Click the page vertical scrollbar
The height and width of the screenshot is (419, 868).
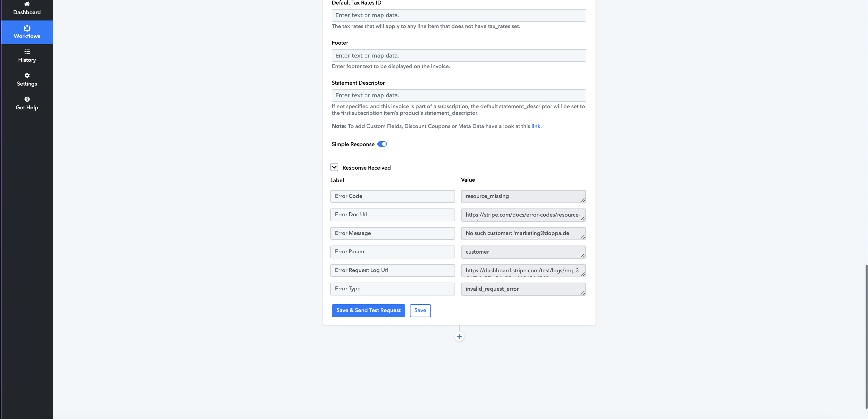point(866,337)
